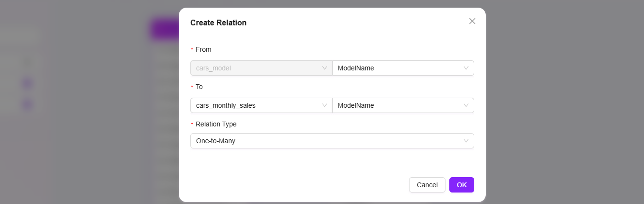Click the lower purple sidebar icon in background
The height and width of the screenshot is (204, 644).
[x=27, y=104]
